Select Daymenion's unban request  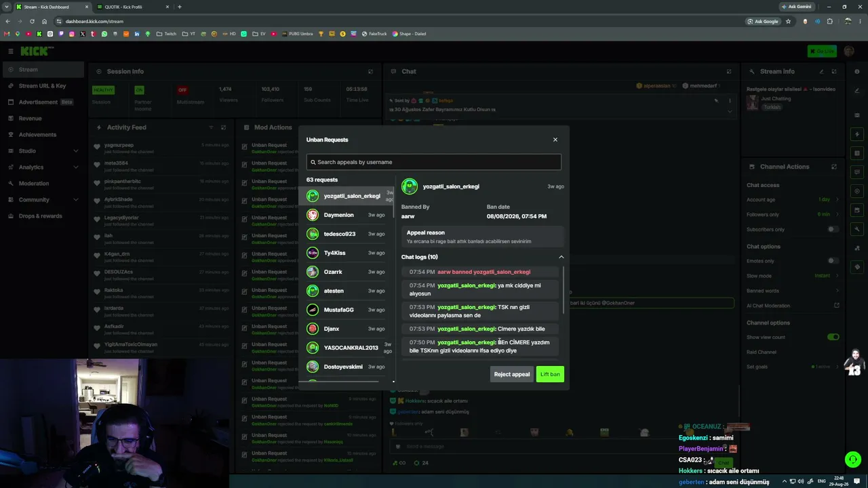[x=347, y=215]
